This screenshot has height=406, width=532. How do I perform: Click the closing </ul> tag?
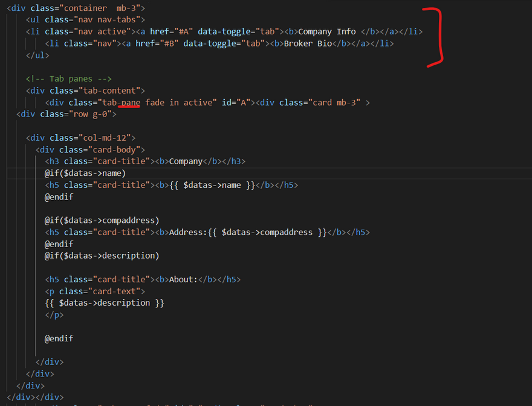click(37, 56)
